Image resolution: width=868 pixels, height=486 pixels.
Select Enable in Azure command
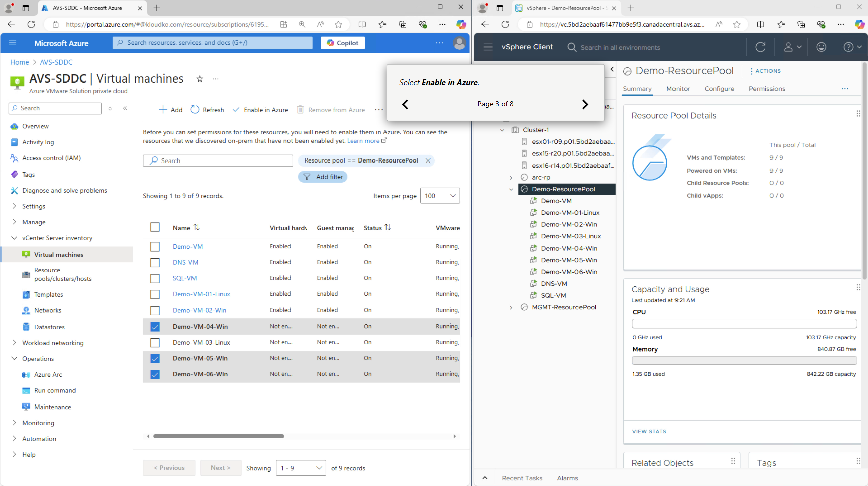tap(260, 110)
